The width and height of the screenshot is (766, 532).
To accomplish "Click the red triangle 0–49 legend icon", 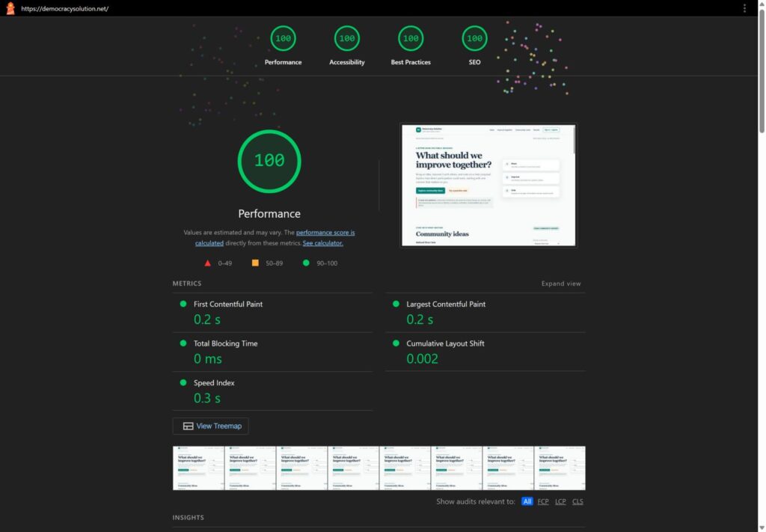I will [x=208, y=263].
